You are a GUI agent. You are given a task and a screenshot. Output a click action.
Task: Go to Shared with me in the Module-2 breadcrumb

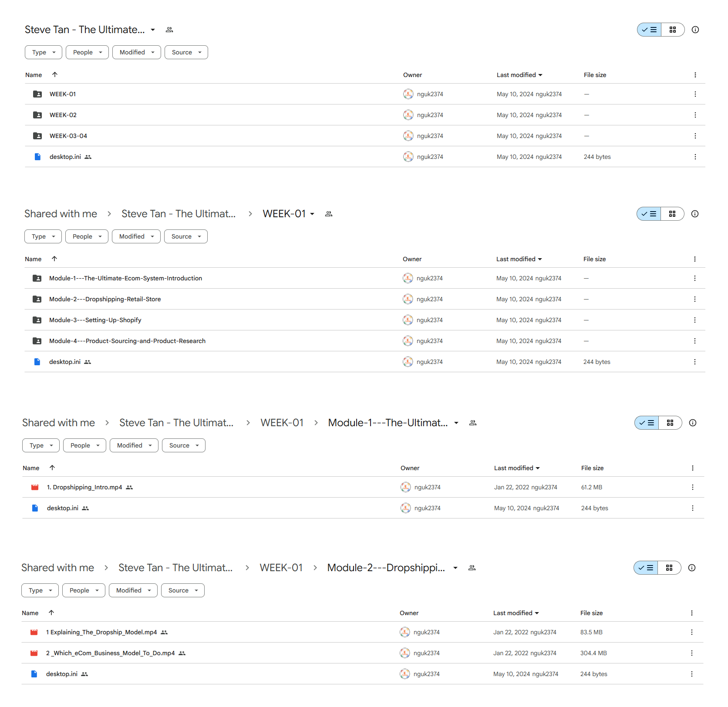57,568
